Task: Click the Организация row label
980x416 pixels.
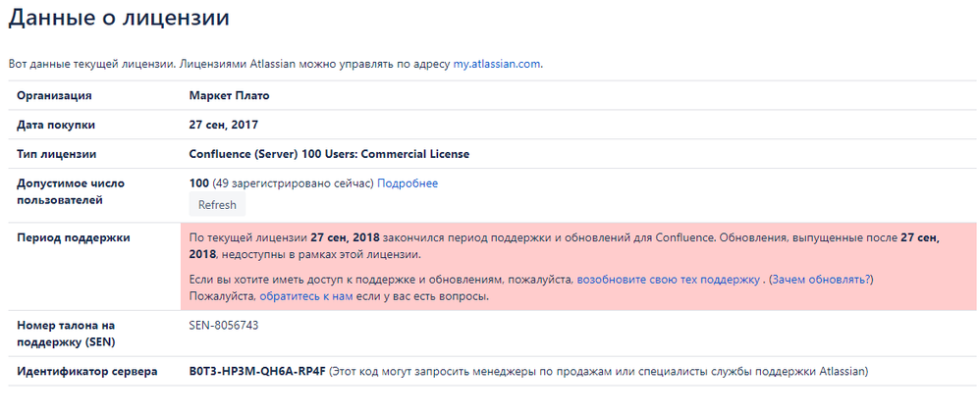Action: (x=54, y=95)
